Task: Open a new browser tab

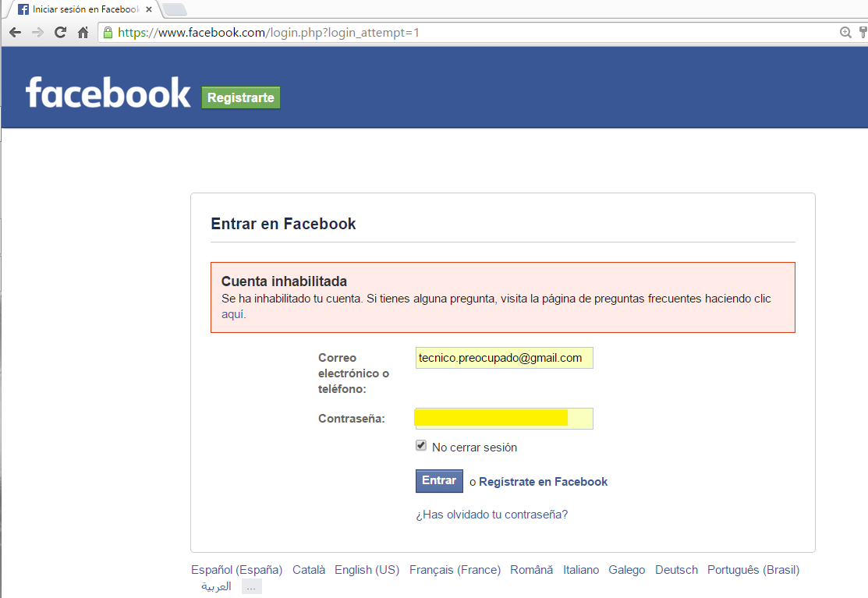Action: click(174, 9)
